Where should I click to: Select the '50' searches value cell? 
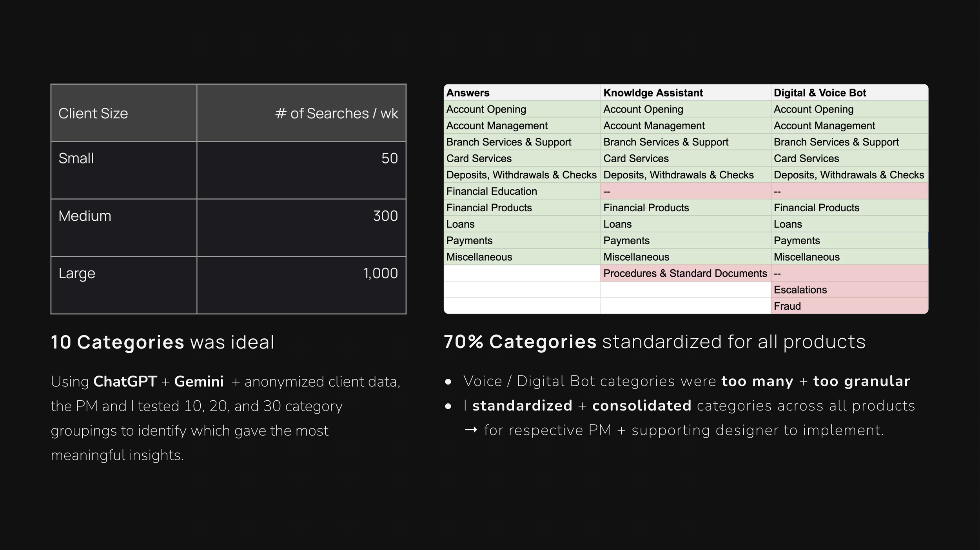coord(301,170)
